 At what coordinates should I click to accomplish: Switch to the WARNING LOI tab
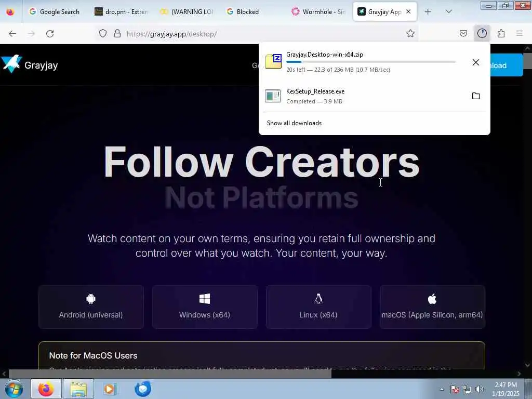(x=187, y=12)
